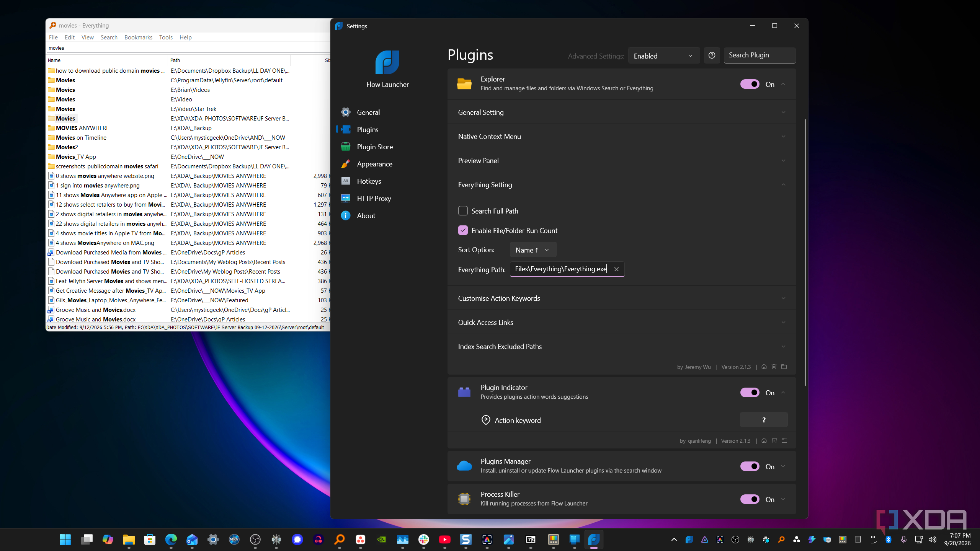Open Flow Launcher from the taskbar
Image resolution: width=980 pixels, height=551 pixels.
(x=594, y=540)
